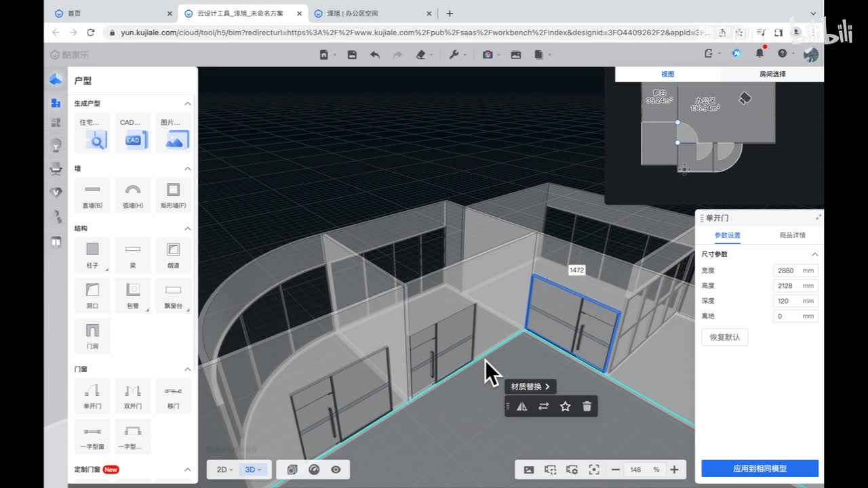868x488 pixels.
Task: Collapse the 墙 section
Action: tap(188, 169)
